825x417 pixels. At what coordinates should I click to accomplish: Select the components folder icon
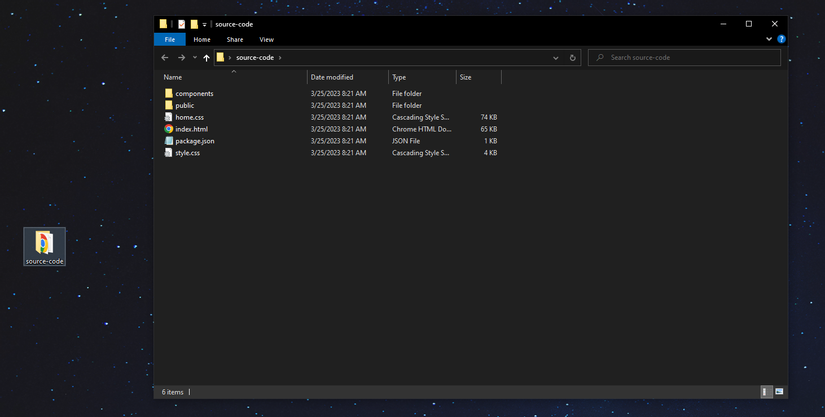click(x=168, y=93)
